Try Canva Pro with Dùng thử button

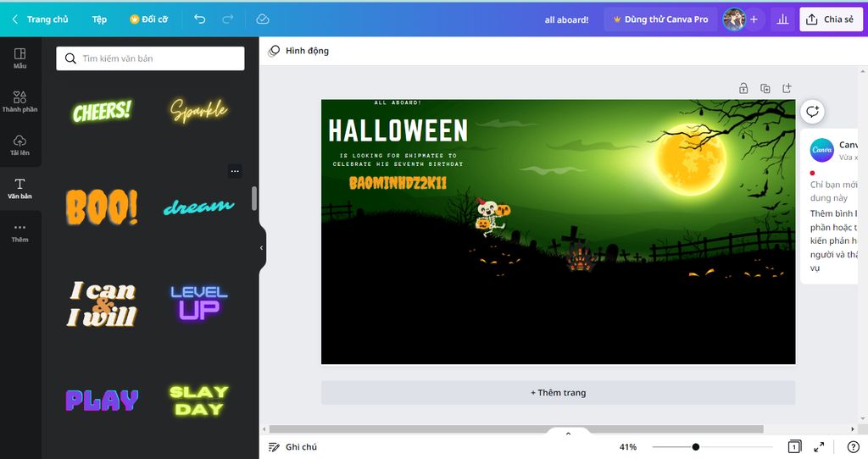click(660, 19)
